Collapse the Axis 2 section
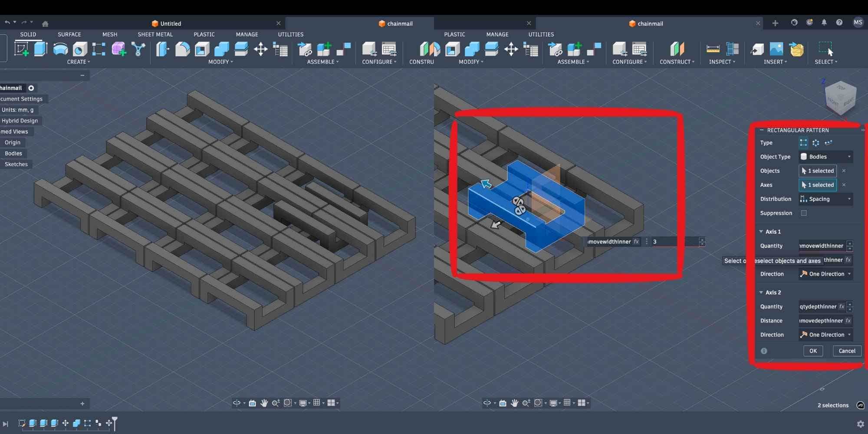Screen dimensions: 868x434 [761, 293]
